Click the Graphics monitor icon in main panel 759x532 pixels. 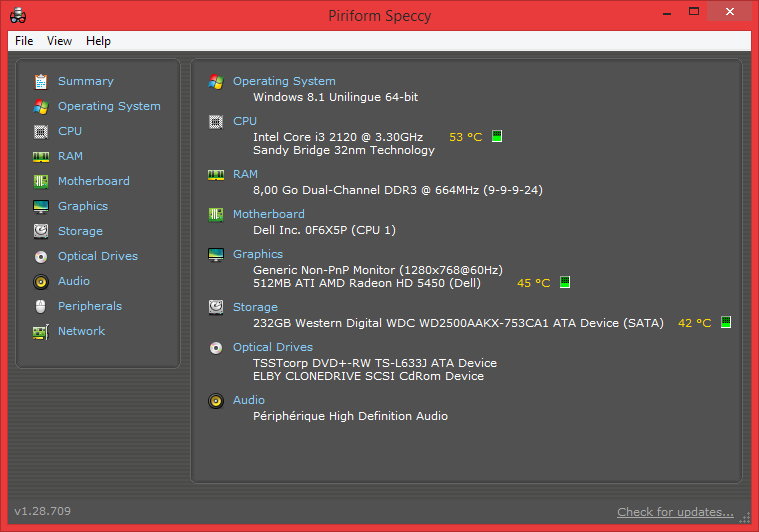click(x=216, y=255)
